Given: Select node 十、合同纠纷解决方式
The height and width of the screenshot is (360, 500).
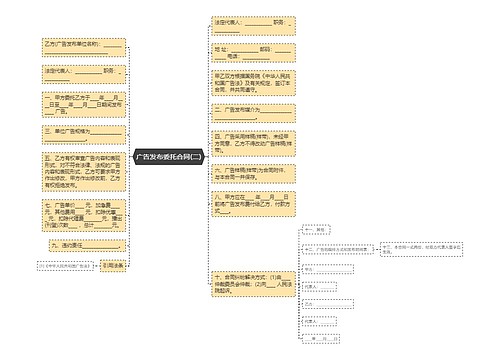Looking at the screenshot, I should 253,284.
